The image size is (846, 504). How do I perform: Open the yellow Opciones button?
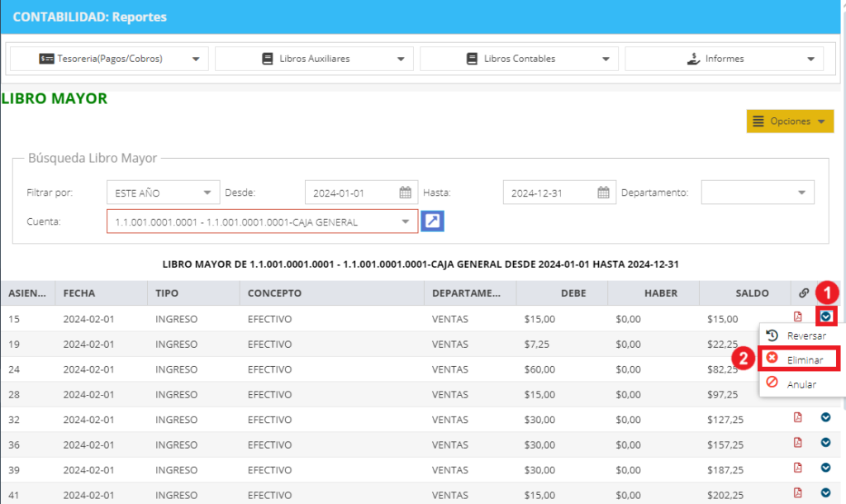pos(790,121)
